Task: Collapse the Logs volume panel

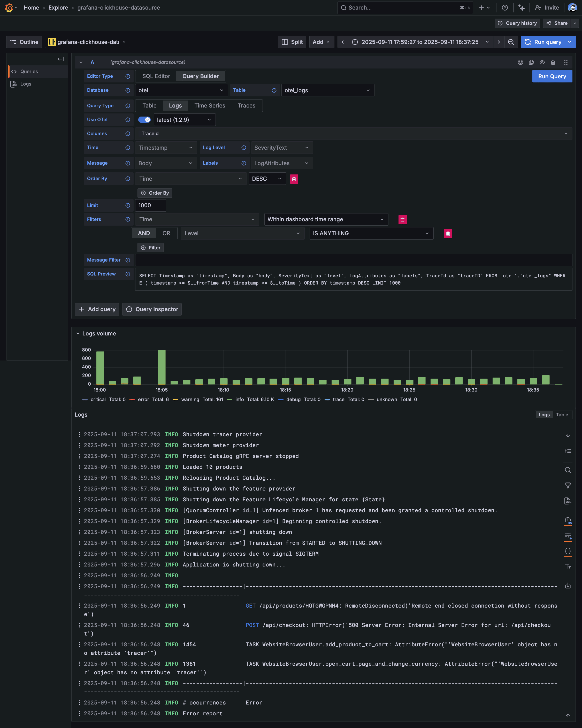Action: [x=78, y=333]
